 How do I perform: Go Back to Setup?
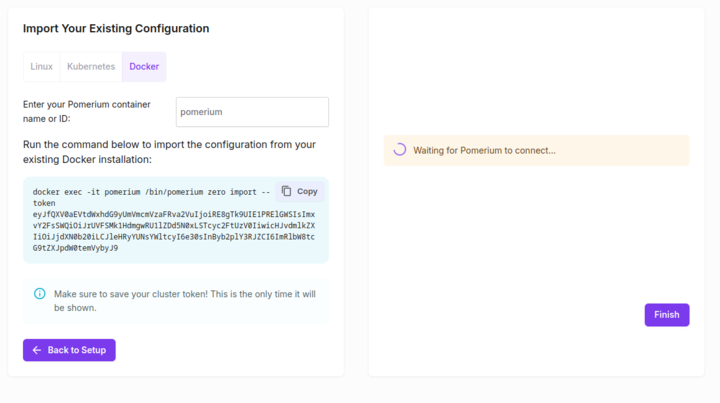click(x=69, y=350)
